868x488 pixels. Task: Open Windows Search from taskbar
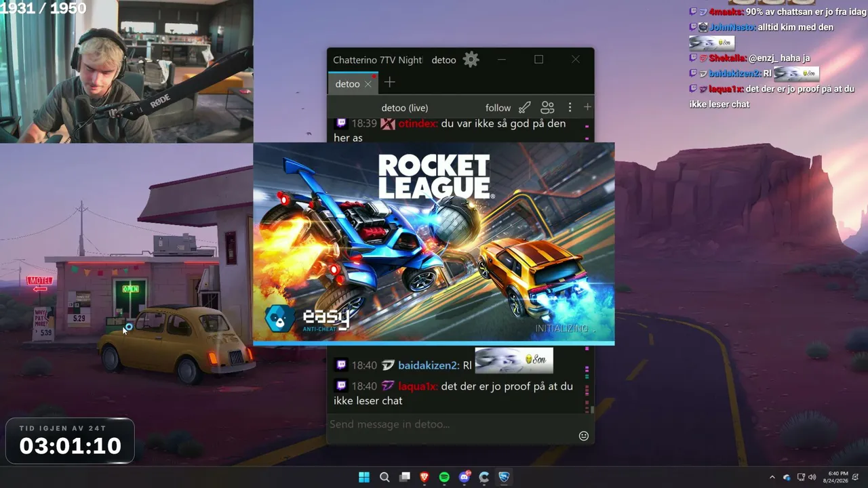[x=384, y=477]
